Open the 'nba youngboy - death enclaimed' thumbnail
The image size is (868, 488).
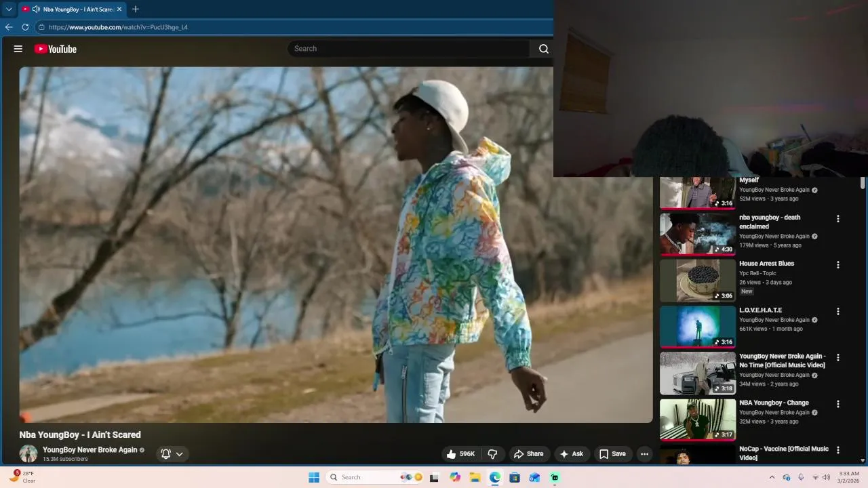coord(698,234)
